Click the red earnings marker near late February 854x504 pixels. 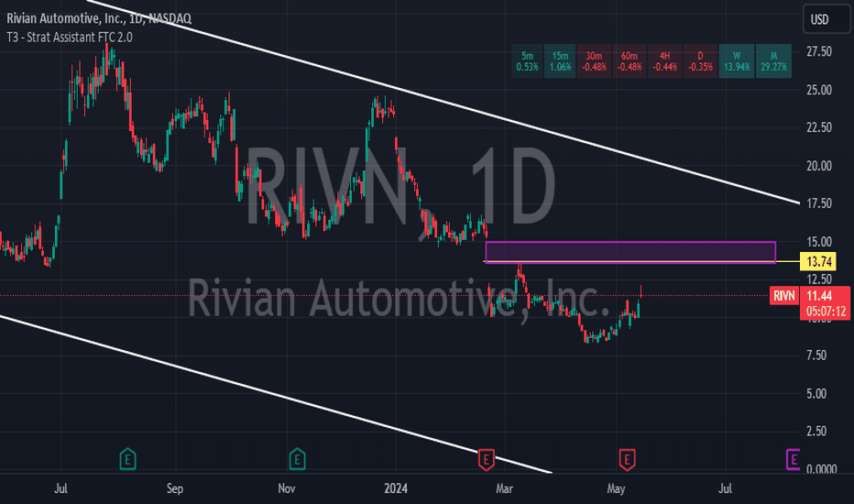pos(486,460)
